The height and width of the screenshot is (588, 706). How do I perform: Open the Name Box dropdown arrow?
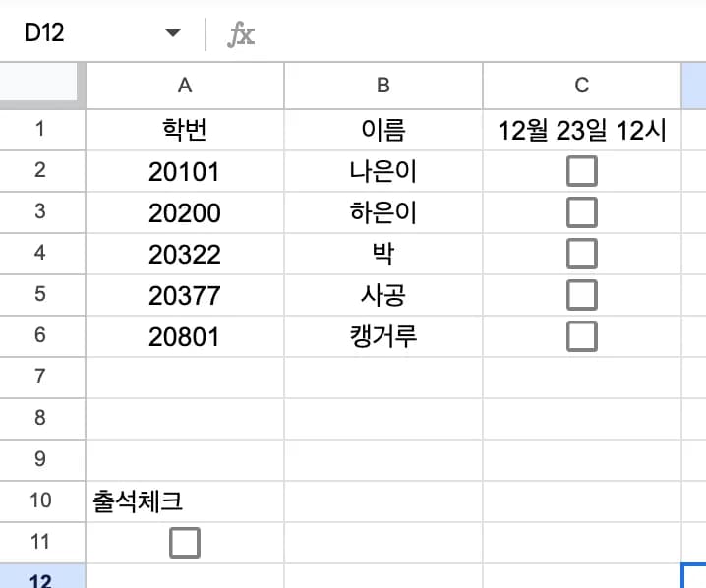[173, 34]
